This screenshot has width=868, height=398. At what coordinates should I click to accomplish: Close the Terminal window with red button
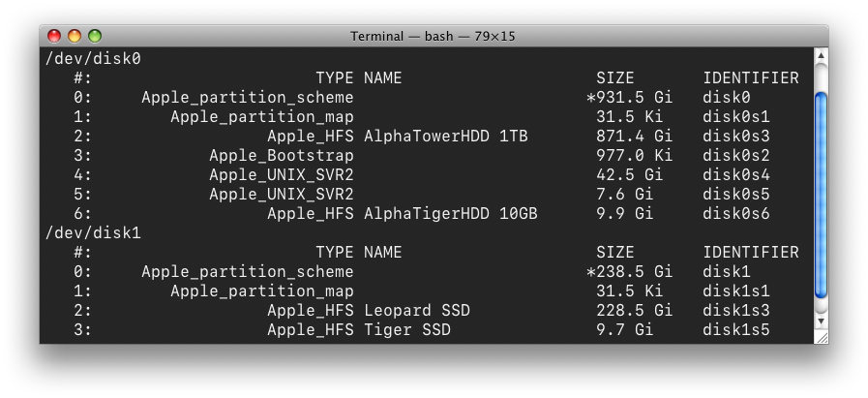(53, 36)
